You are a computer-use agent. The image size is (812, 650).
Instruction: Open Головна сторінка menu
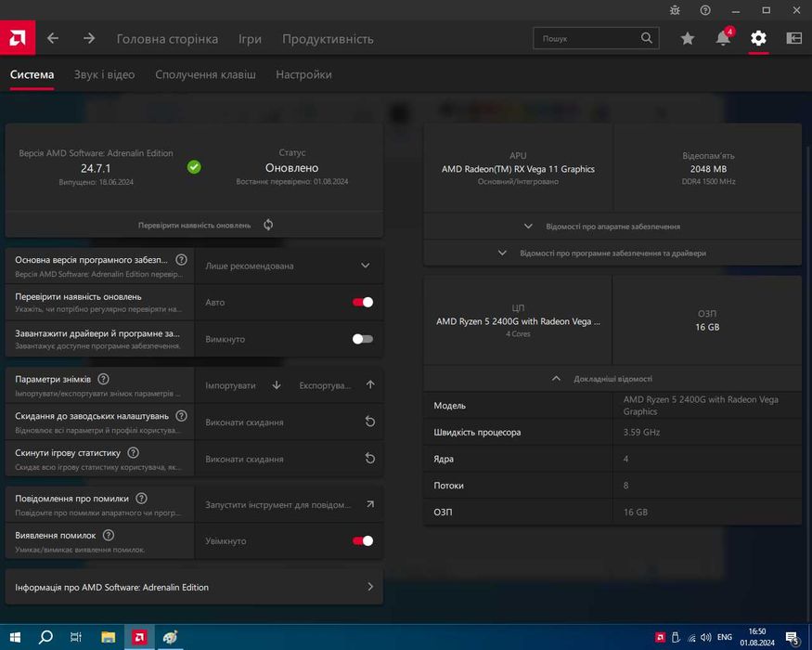[x=167, y=39]
